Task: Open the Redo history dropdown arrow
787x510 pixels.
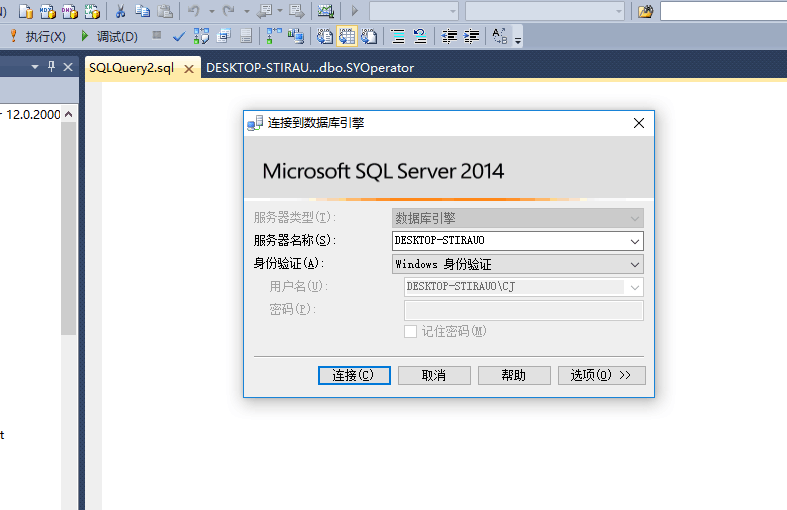Action: coord(246,11)
